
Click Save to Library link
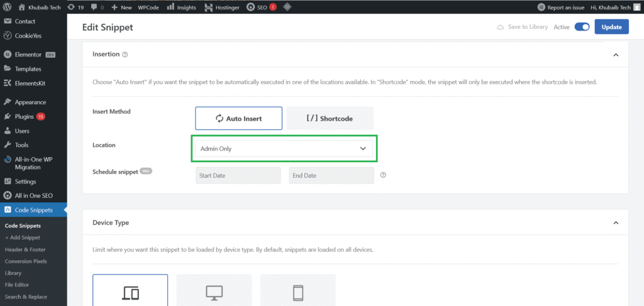click(x=522, y=27)
